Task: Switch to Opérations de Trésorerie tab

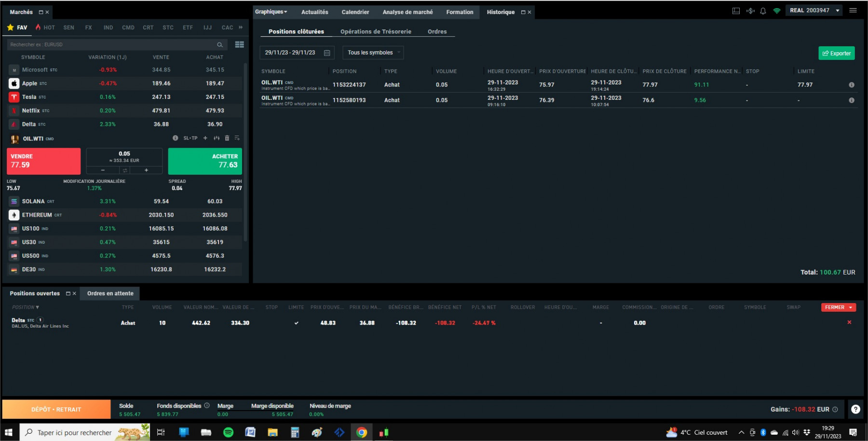Action: pyautogui.click(x=376, y=31)
